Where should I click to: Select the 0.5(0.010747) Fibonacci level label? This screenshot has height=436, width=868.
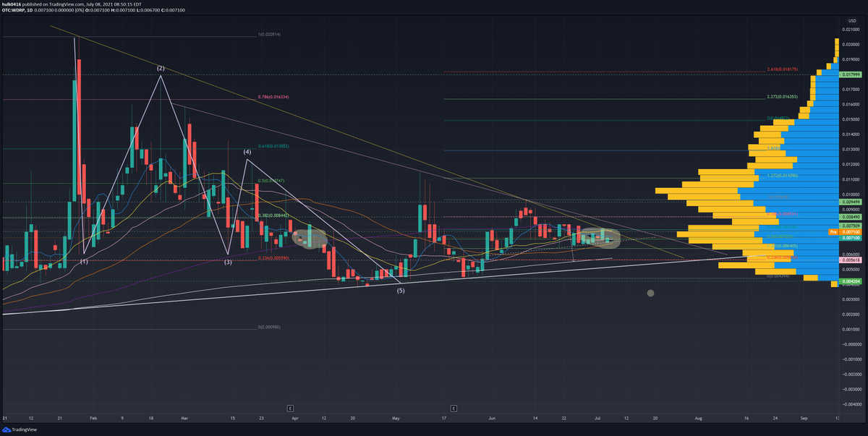tap(272, 179)
